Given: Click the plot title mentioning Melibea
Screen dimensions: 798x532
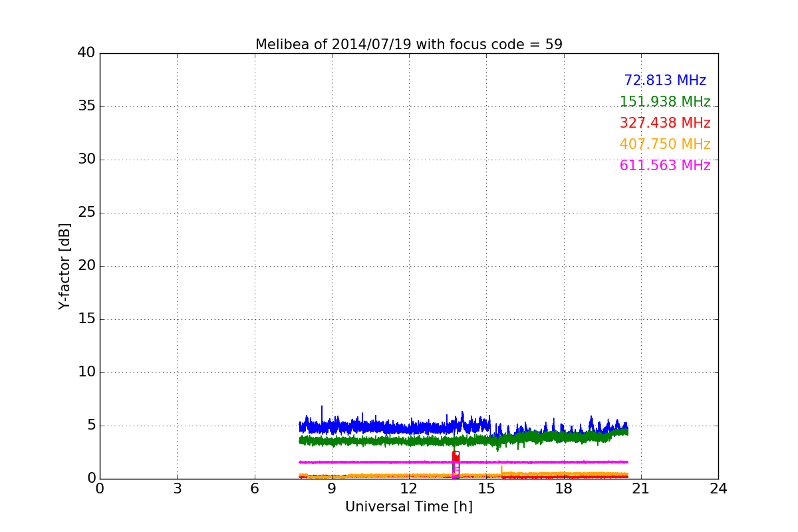Looking at the screenshot, I should pyautogui.click(x=409, y=45).
